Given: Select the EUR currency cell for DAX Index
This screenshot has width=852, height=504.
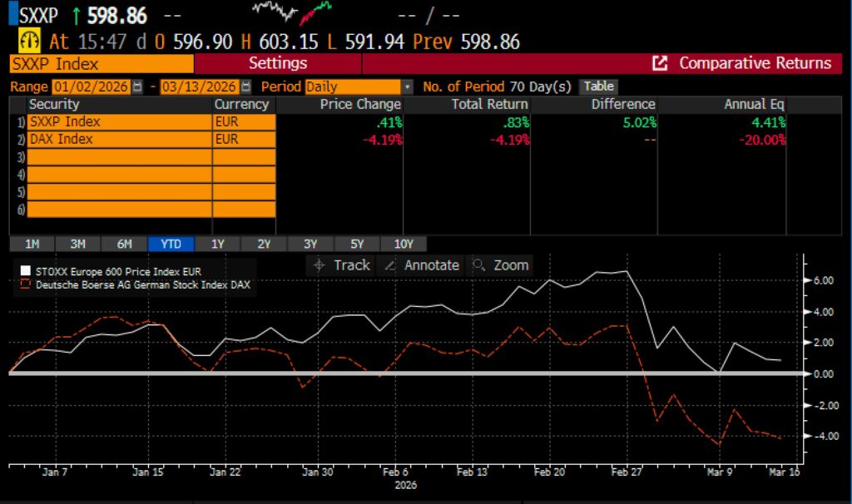Looking at the screenshot, I should click(x=243, y=139).
